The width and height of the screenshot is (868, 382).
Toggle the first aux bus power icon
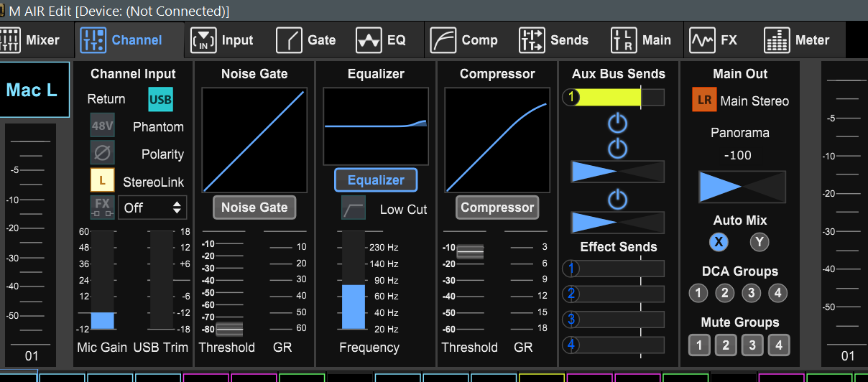(617, 124)
